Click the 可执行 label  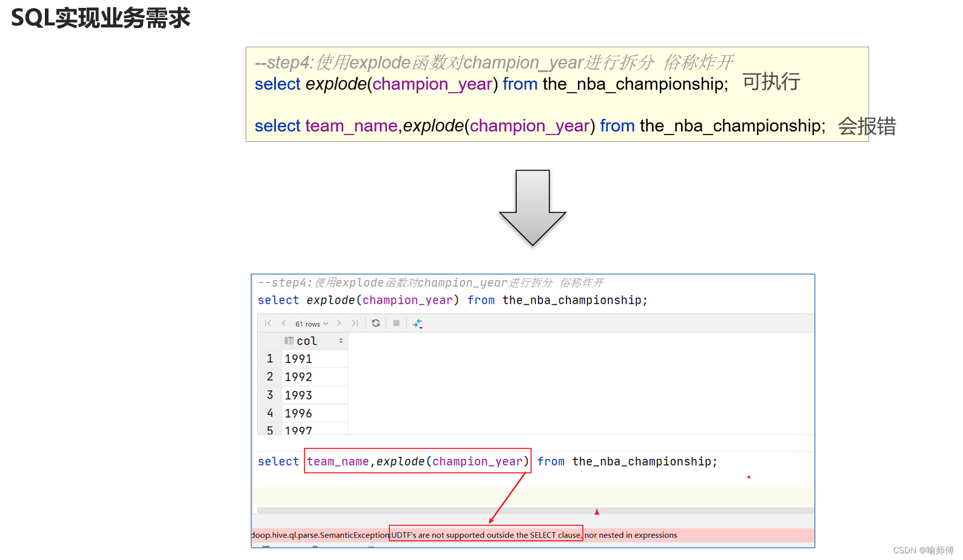[771, 82]
